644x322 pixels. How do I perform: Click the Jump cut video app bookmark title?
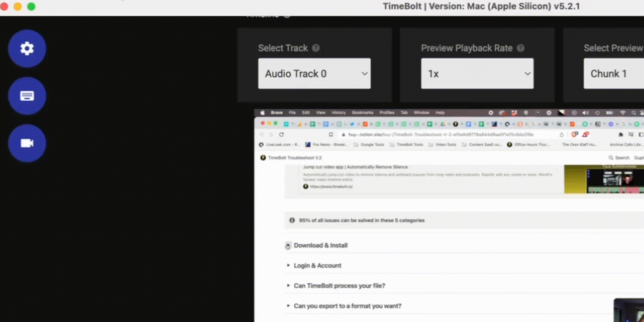(355, 167)
